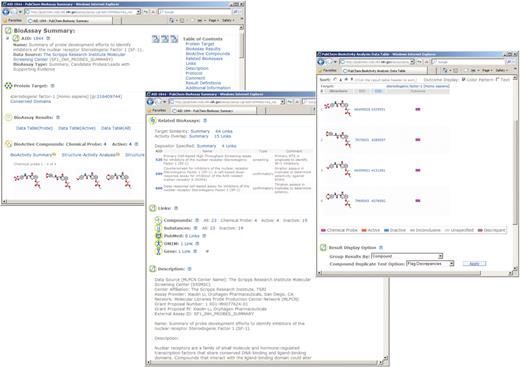Open the Conserved Domains link
The width and height of the screenshot is (520, 367).
point(30,101)
